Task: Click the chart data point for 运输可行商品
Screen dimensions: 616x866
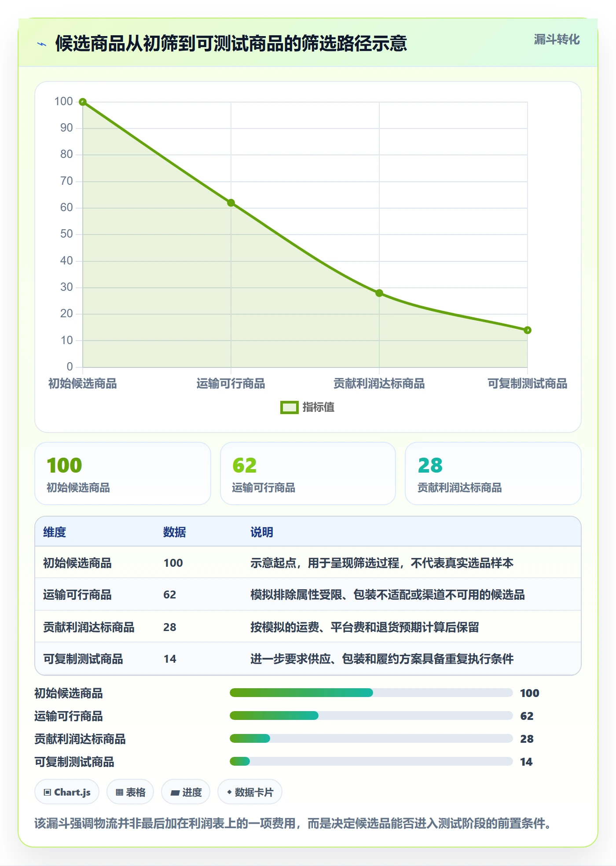Action: [231, 203]
